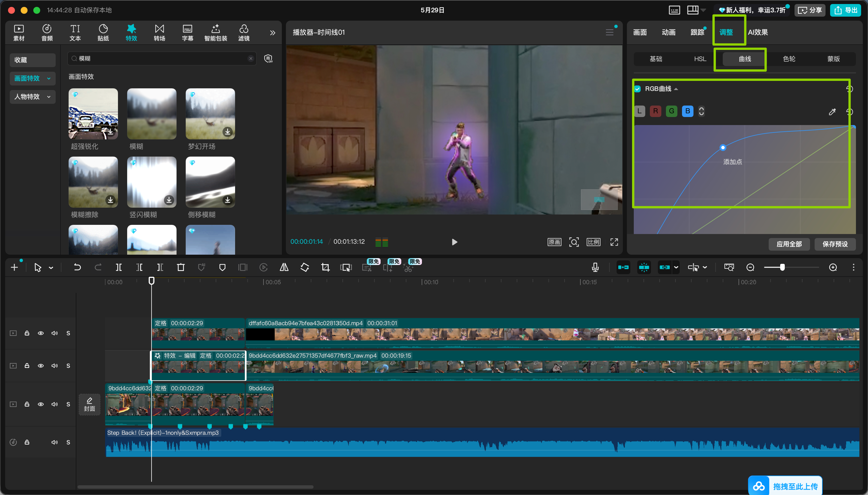Click the 导出 export button
The image size is (868, 495).
click(x=845, y=10)
